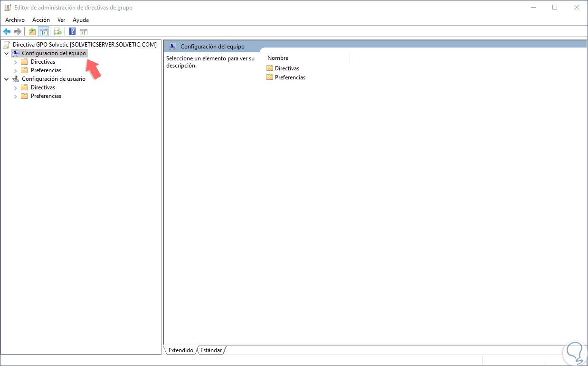Expand Directivas under Configuración del equipo
This screenshot has width=588, height=366.
click(x=16, y=62)
